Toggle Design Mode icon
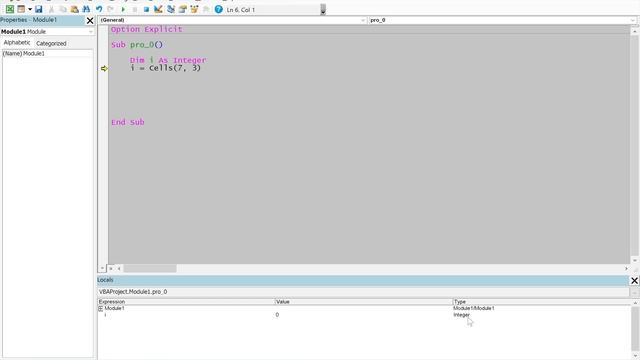Image resolution: width=640 pixels, height=360 pixels. pos(158,9)
